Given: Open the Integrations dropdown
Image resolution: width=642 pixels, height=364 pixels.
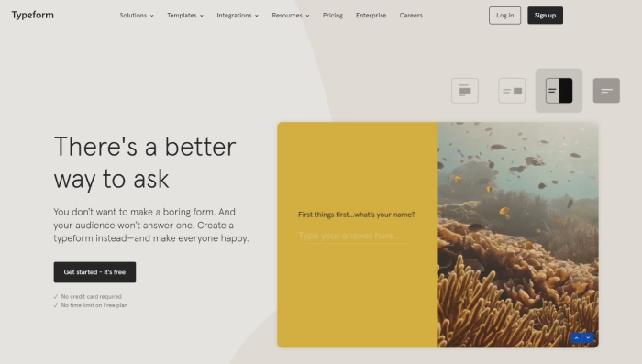Looking at the screenshot, I should tap(238, 16).
